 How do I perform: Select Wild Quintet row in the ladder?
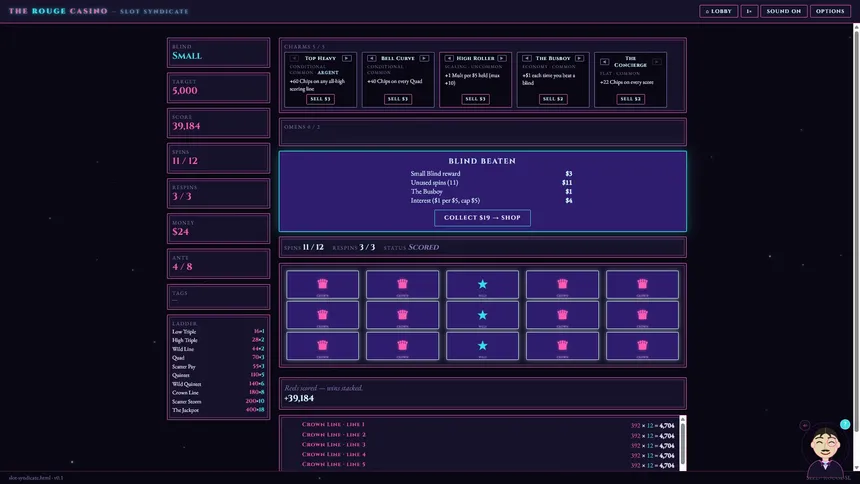click(218, 384)
